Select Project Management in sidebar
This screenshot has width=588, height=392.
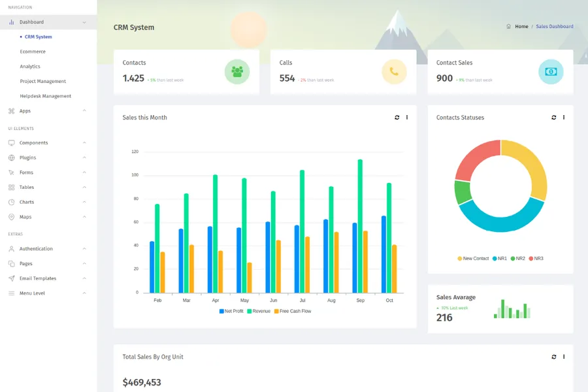pyautogui.click(x=42, y=82)
